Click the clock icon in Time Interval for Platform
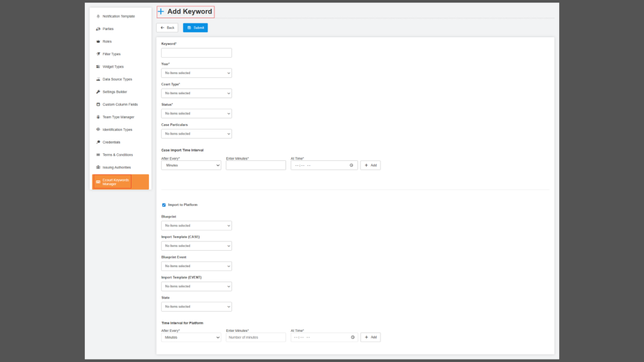 pyautogui.click(x=352, y=337)
